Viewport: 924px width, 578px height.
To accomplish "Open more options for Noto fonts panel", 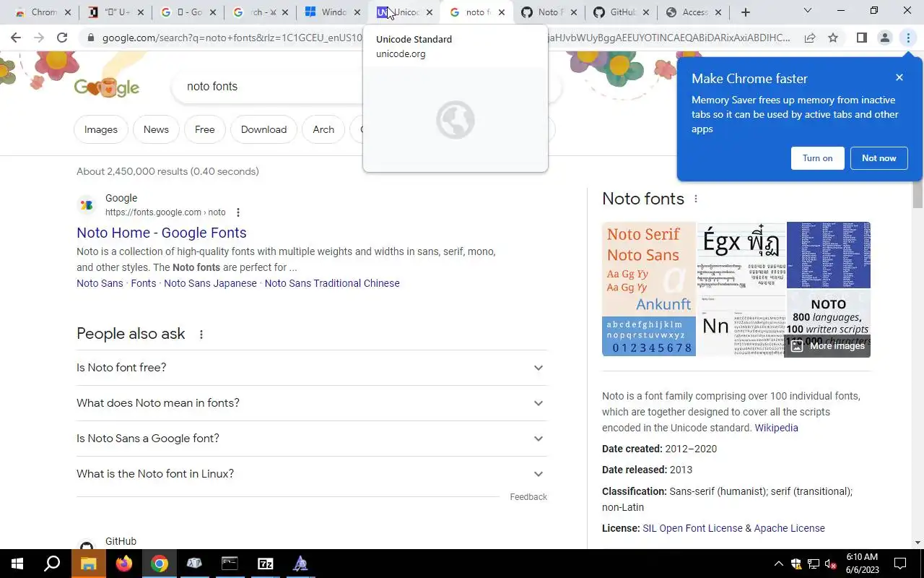I will pyautogui.click(x=696, y=199).
